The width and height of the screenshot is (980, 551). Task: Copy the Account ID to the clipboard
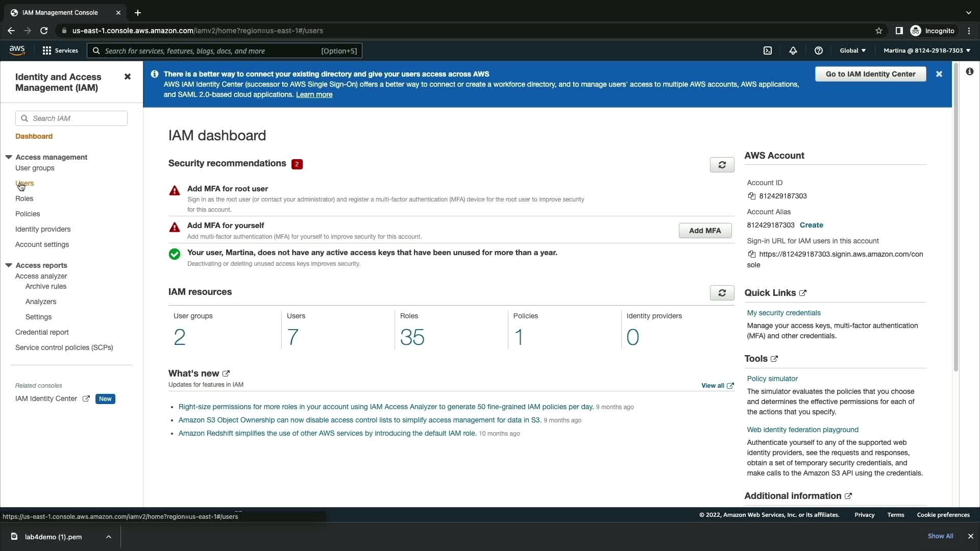[751, 196]
